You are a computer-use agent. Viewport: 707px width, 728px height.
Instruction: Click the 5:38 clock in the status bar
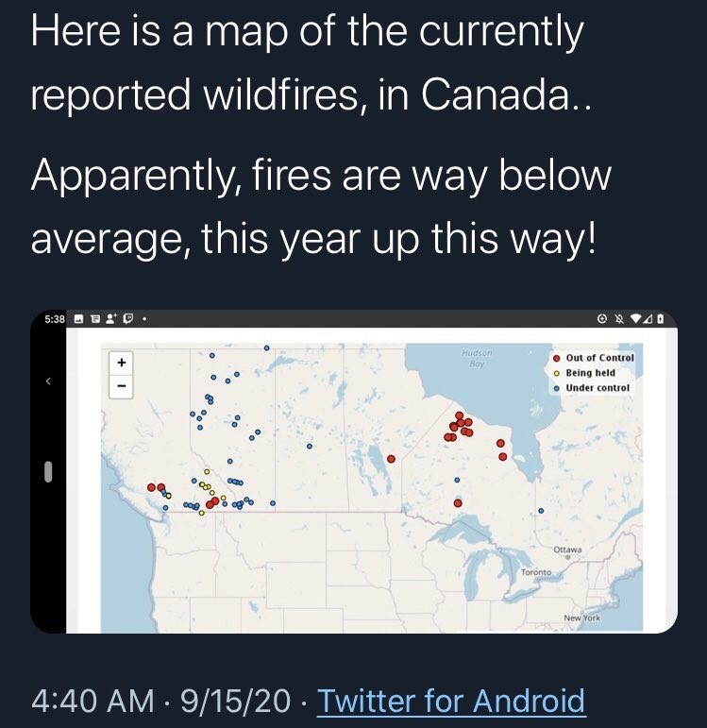click(55, 319)
